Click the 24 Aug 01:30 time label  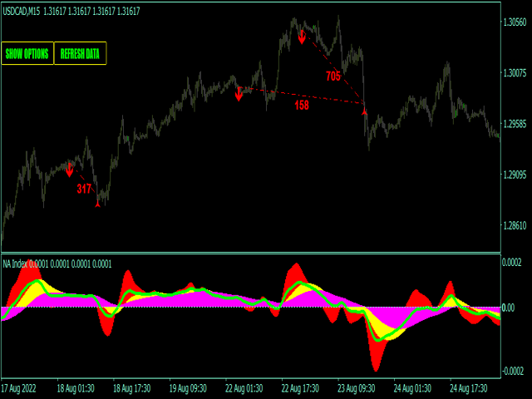point(412,388)
